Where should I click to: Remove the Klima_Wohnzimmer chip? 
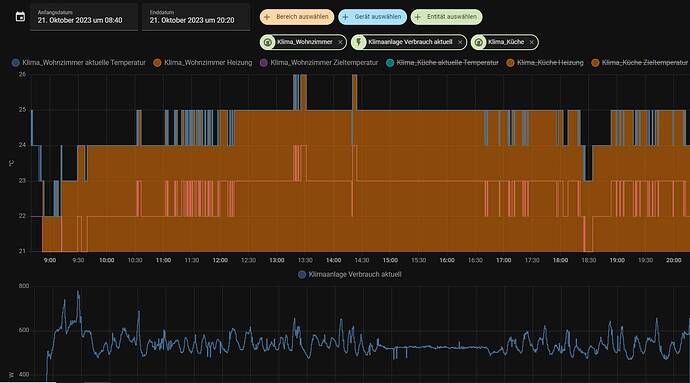(x=340, y=42)
